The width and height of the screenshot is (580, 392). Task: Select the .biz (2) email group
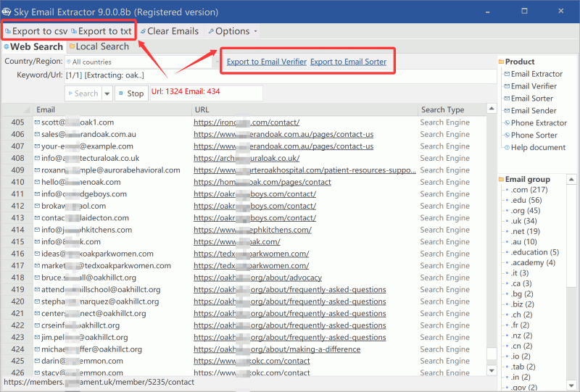(522, 304)
